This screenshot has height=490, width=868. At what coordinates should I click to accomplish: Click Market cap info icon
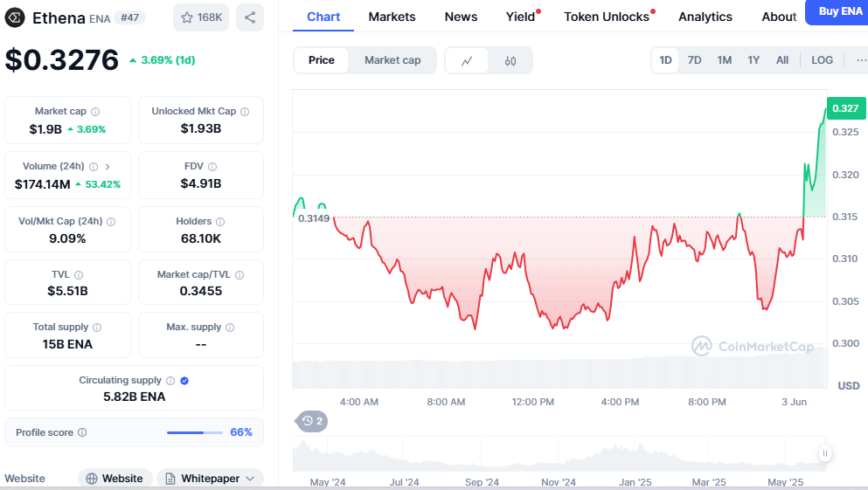pyautogui.click(x=95, y=112)
